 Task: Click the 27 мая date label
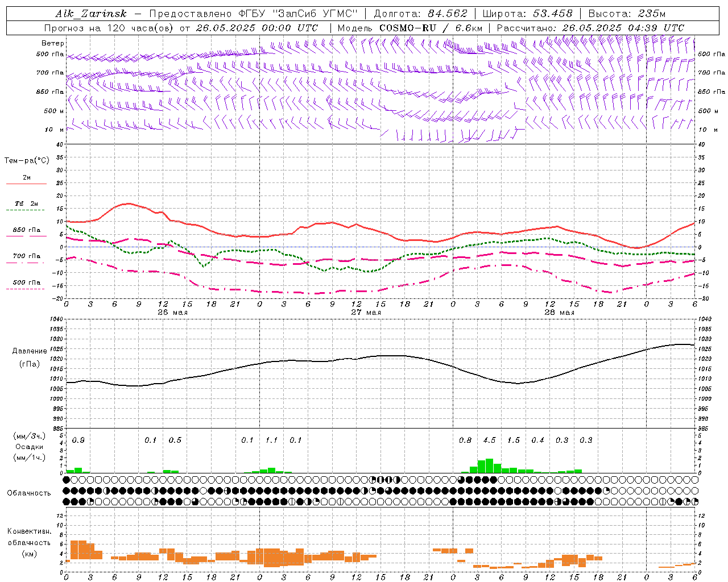[x=366, y=313]
